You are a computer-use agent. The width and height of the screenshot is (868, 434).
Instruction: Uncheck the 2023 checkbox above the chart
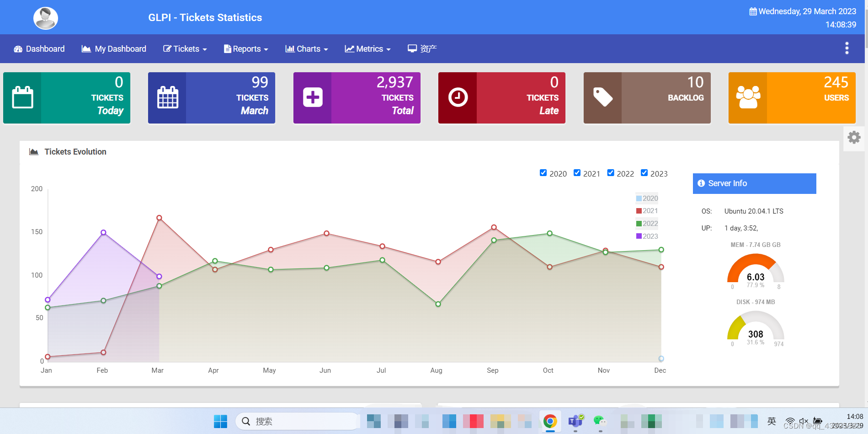[x=644, y=172]
